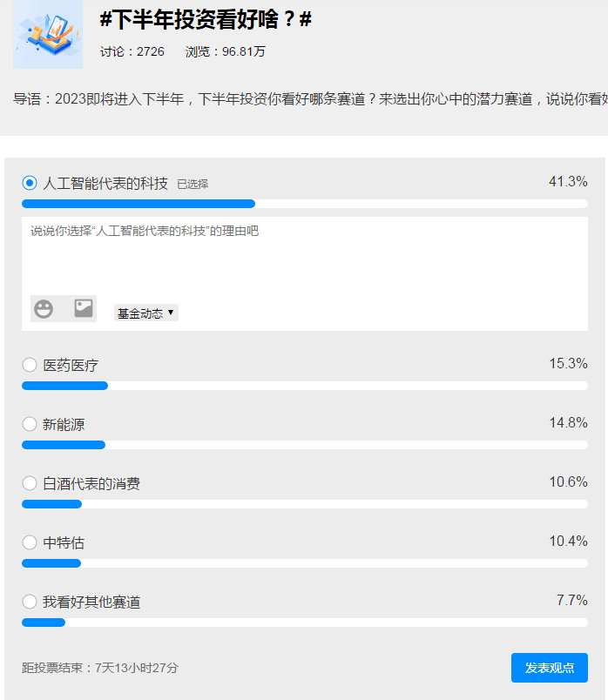The width and height of the screenshot is (608, 700).
Task: Select the 医药医疗 radio option
Action: pos(30,365)
